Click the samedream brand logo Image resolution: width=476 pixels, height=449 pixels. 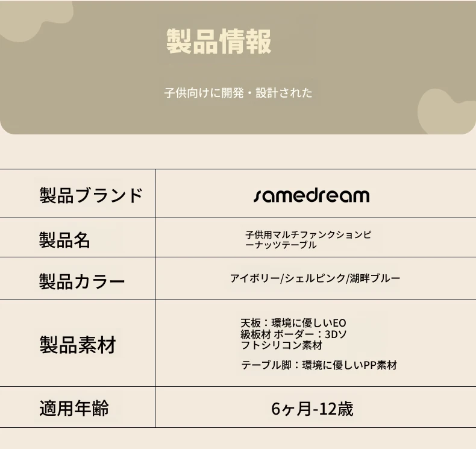[312, 196]
